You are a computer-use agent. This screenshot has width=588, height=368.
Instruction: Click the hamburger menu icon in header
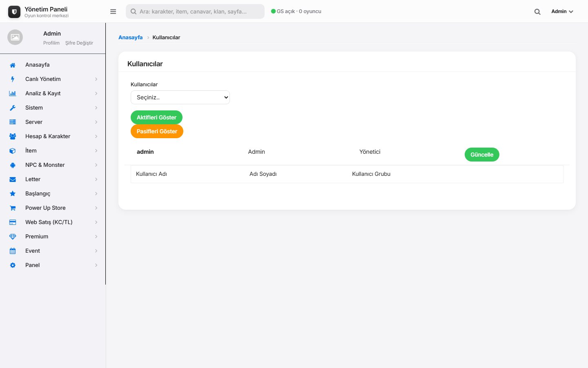[x=113, y=11]
